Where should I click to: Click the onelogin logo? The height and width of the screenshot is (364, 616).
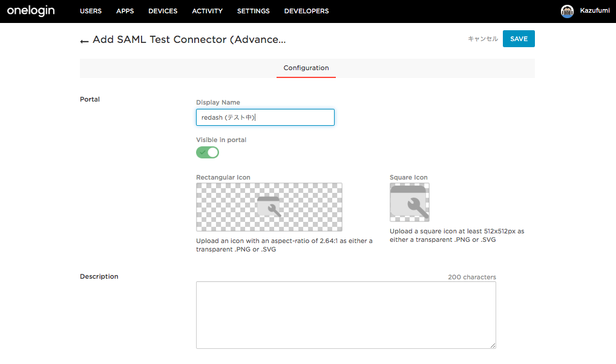(31, 11)
